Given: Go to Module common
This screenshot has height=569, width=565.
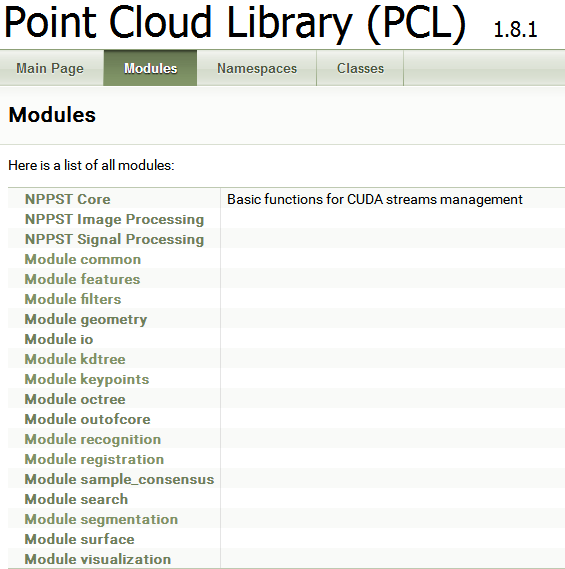Looking at the screenshot, I should point(83,259).
